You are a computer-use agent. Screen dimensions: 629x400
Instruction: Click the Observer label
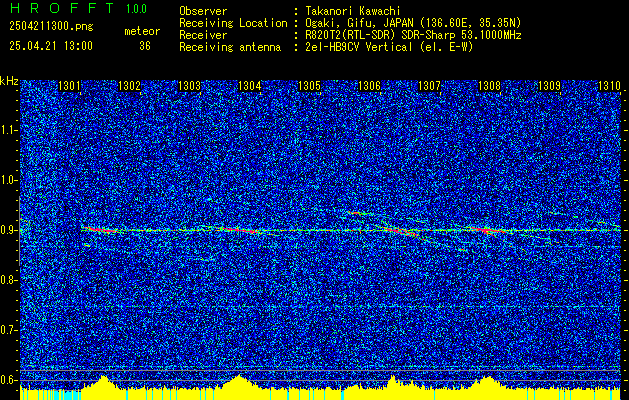click(203, 11)
